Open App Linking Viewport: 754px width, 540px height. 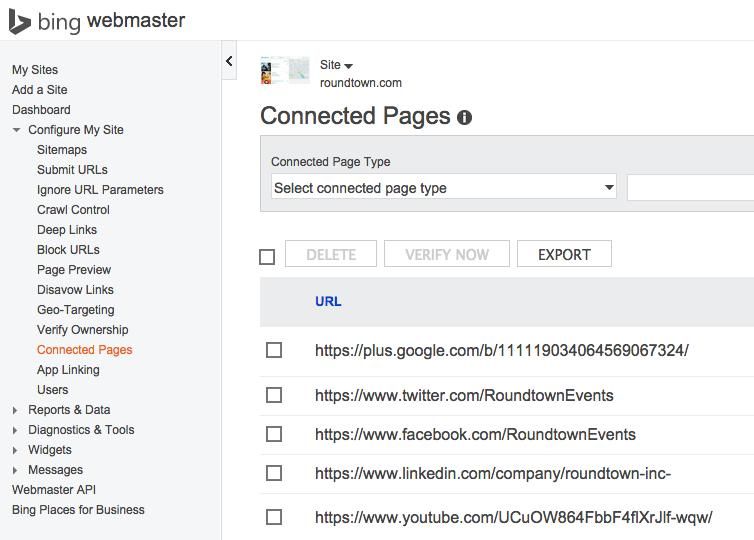pos(68,370)
